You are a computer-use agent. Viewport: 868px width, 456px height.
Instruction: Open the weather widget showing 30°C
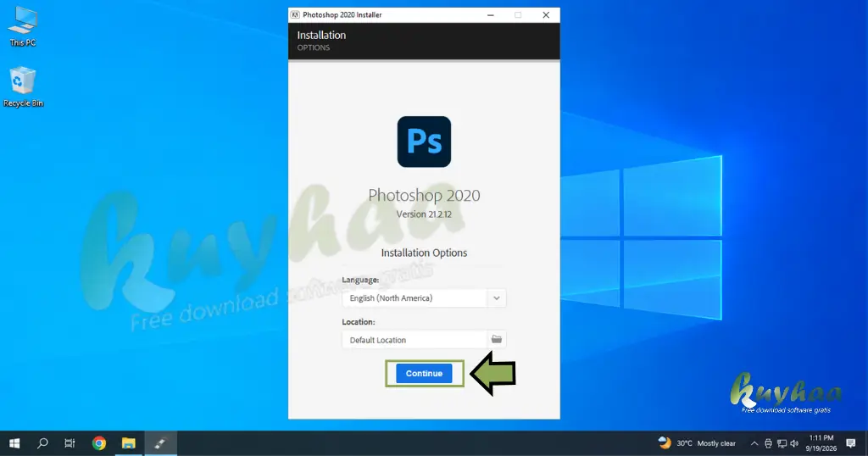point(697,443)
